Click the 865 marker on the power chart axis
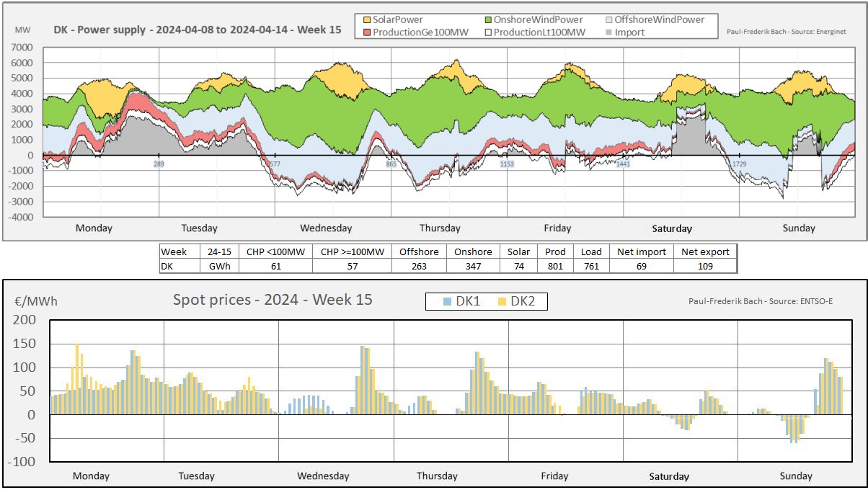This screenshot has width=868, height=490. click(x=391, y=165)
